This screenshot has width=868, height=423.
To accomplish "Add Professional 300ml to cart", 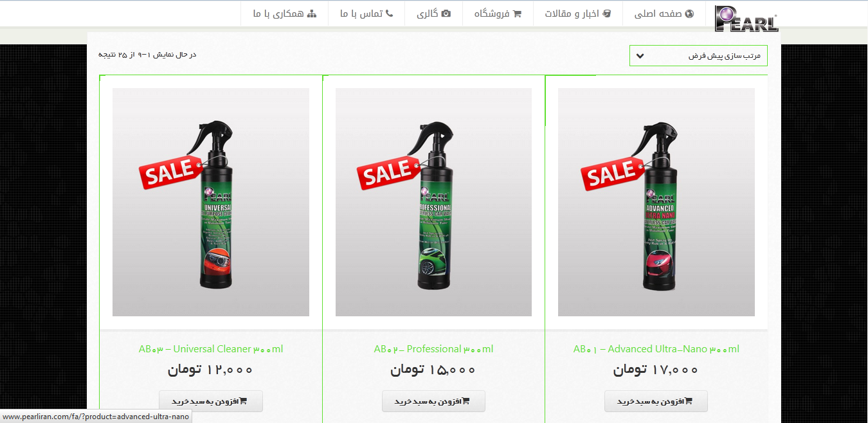I will coord(433,401).
